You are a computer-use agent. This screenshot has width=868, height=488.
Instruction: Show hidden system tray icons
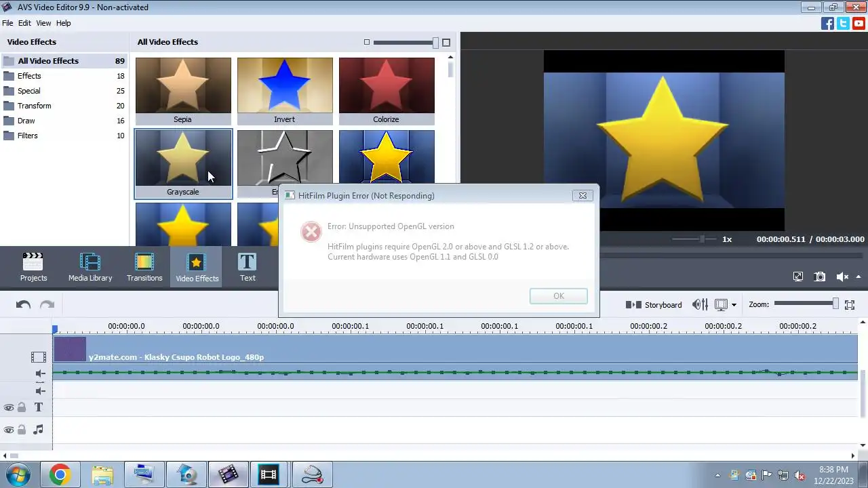point(717,475)
